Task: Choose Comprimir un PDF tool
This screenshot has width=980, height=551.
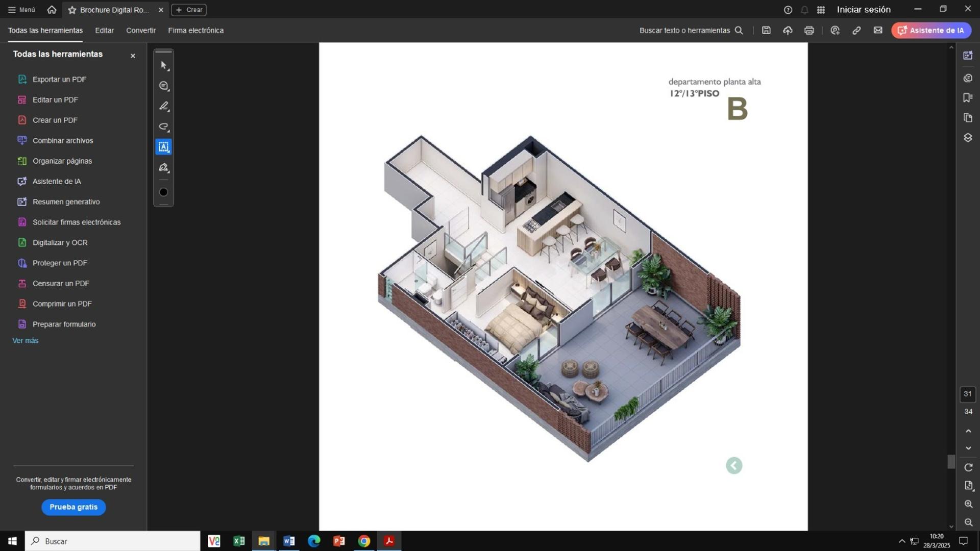Action: pyautogui.click(x=62, y=304)
